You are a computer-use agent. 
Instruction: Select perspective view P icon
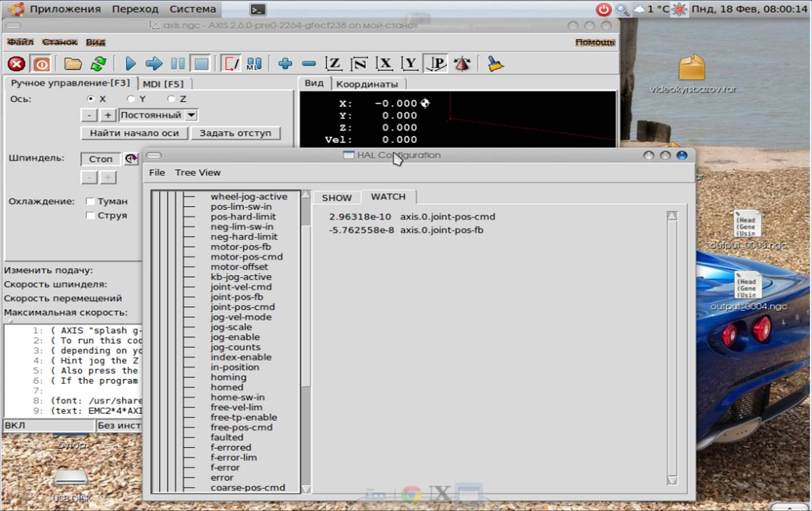[436, 64]
